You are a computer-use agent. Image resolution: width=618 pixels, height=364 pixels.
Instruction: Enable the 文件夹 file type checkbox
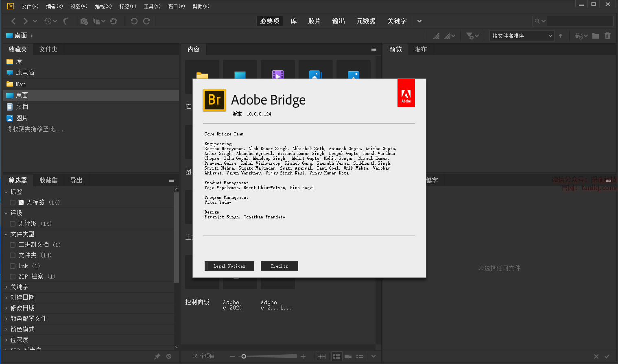tap(13, 255)
